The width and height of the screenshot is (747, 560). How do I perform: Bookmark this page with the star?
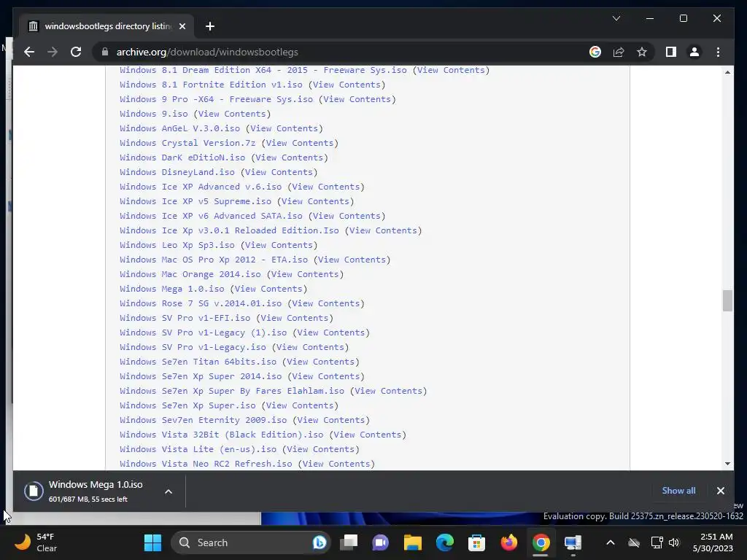[x=642, y=52]
